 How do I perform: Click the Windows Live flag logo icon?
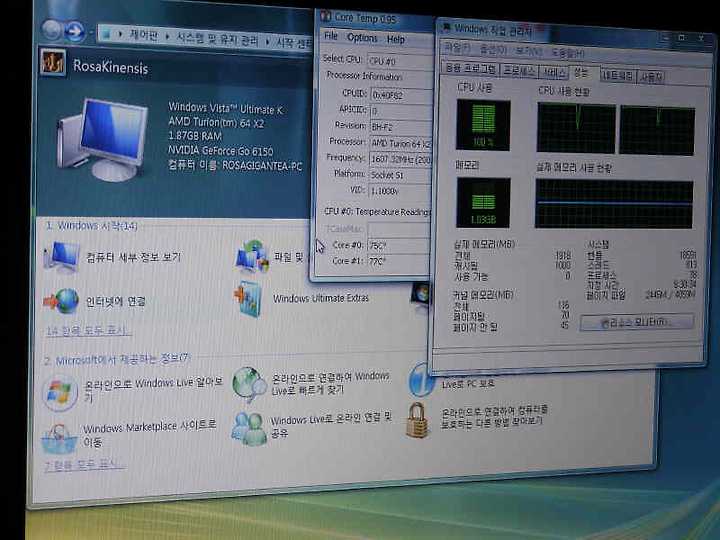tap(60, 394)
